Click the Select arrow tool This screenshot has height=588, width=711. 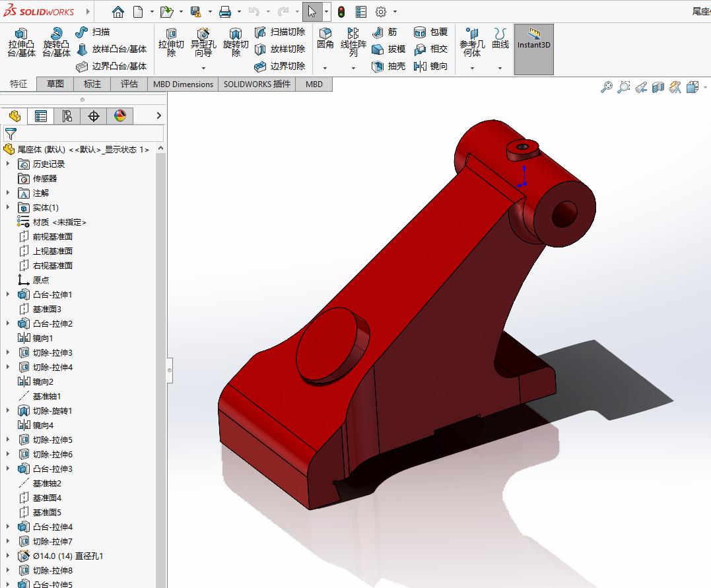pyautogui.click(x=312, y=12)
